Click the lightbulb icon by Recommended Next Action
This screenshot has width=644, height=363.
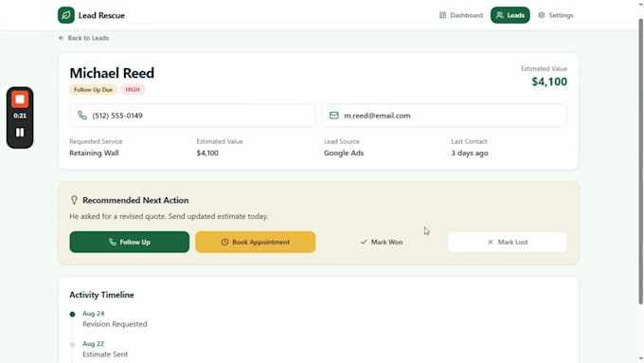74,200
